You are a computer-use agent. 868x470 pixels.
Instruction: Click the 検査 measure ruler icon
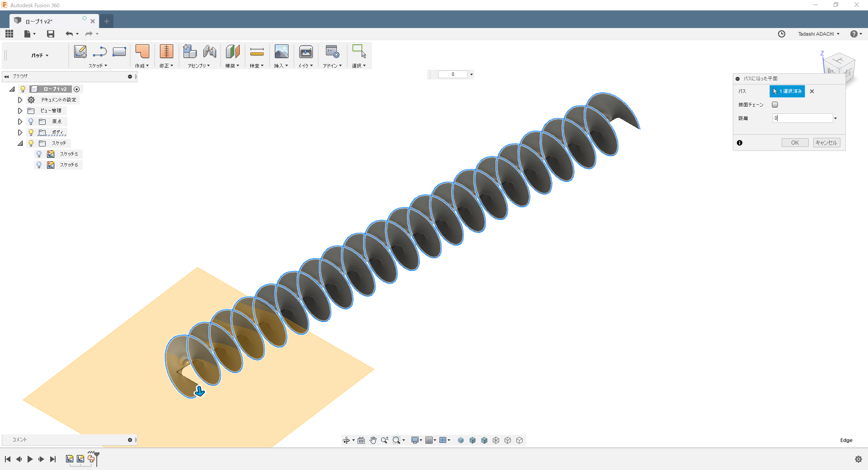[257, 52]
